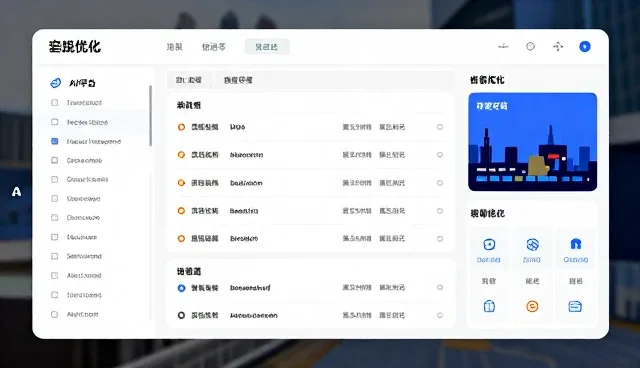Tick the first sidebar checkbox under the logo
The image size is (640, 368).
click(54, 102)
